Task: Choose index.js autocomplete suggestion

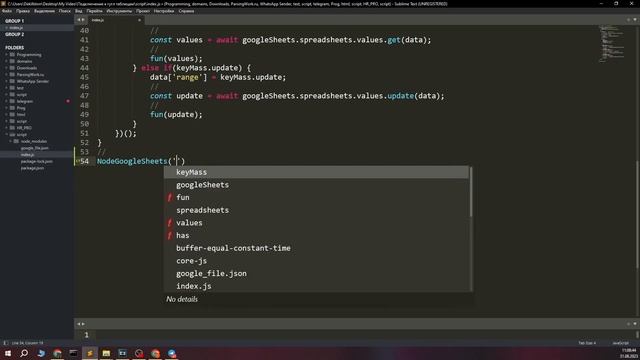Action: (x=317, y=286)
